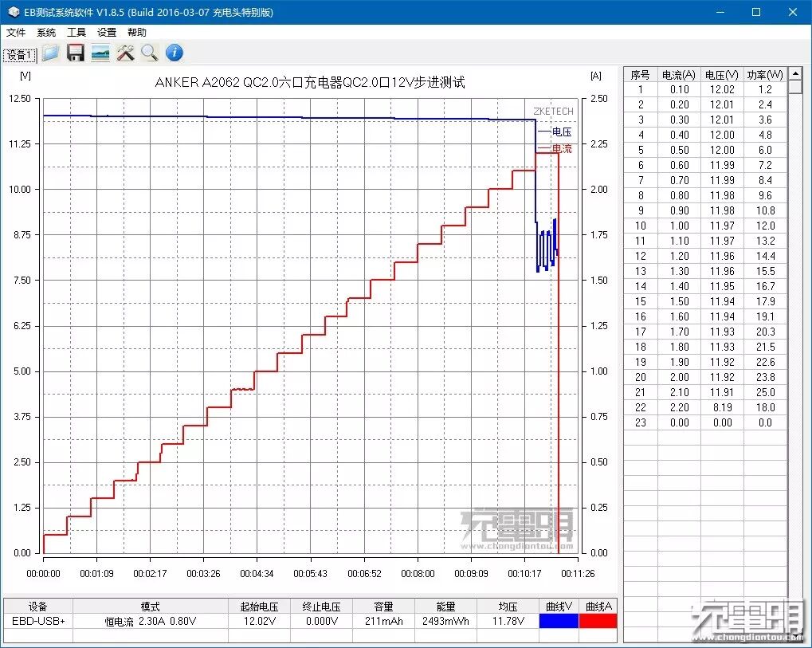Open the 系统 menu
Viewport: 812px width, 648px height.
pos(46,32)
